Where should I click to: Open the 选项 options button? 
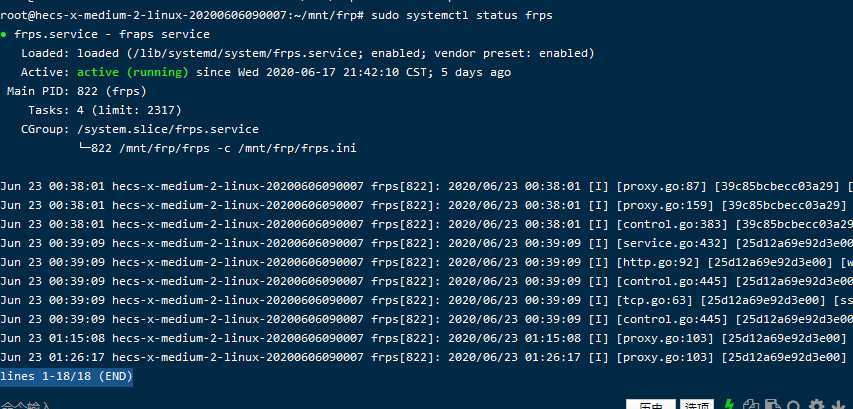pos(695,405)
